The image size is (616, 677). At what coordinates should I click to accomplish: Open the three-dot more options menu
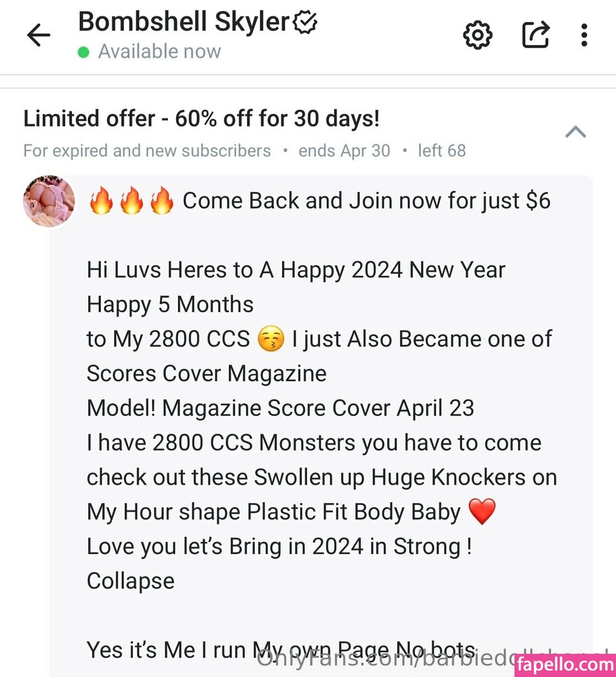[584, 35]
